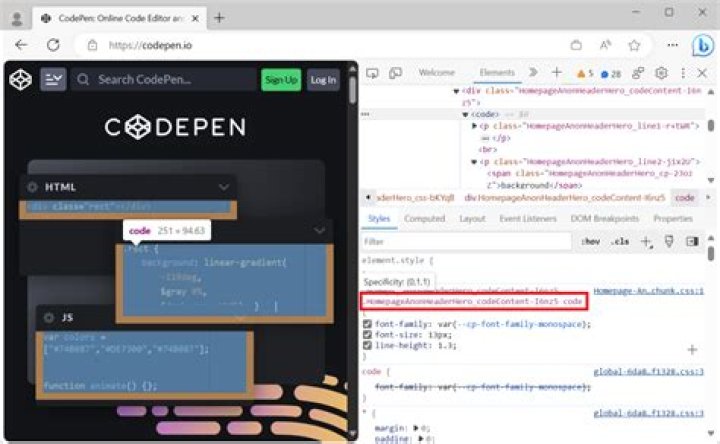
Task: Add a new DevTools tool with plus icon
Action: [557, 72]
